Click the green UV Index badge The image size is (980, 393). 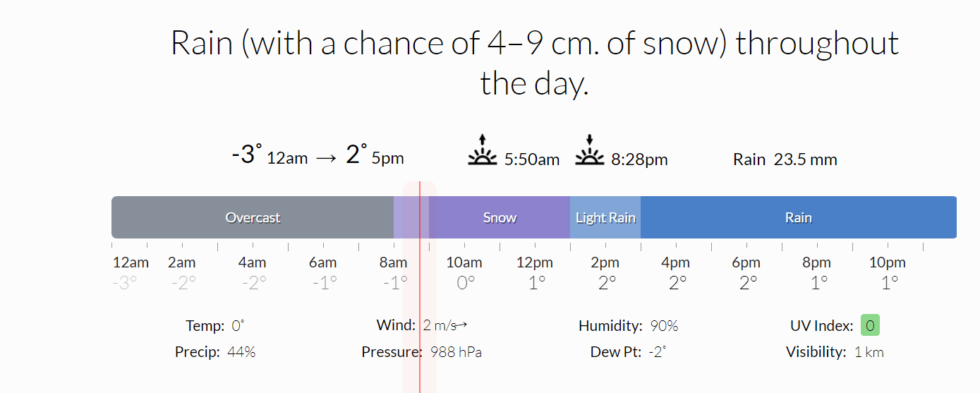pos(870,326)
